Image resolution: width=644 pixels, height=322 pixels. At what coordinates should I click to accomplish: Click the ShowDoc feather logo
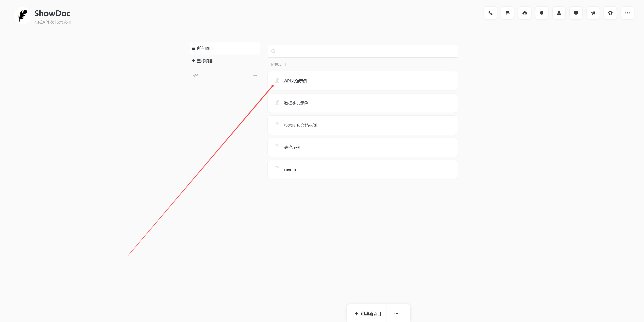[23, 15]
